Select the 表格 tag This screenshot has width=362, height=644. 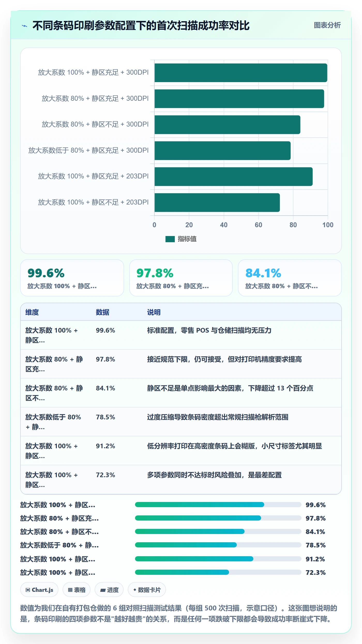(x=77, y=590)
